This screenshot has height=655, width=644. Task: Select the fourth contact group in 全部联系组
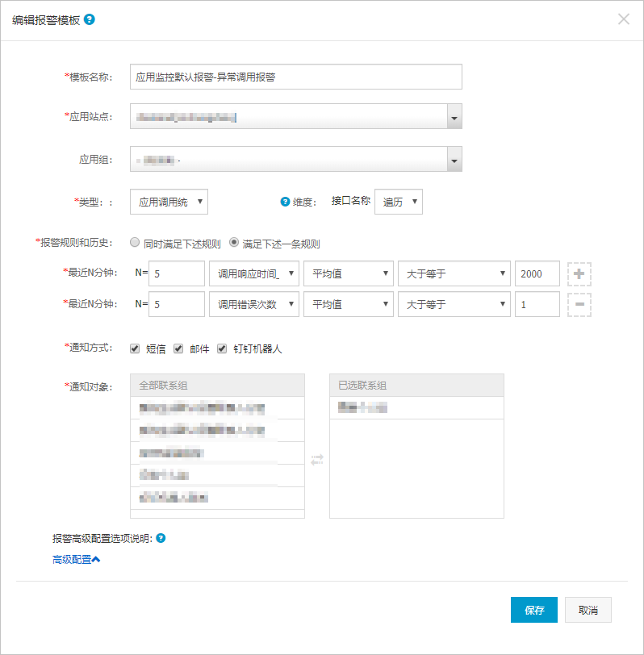point(217,475)
